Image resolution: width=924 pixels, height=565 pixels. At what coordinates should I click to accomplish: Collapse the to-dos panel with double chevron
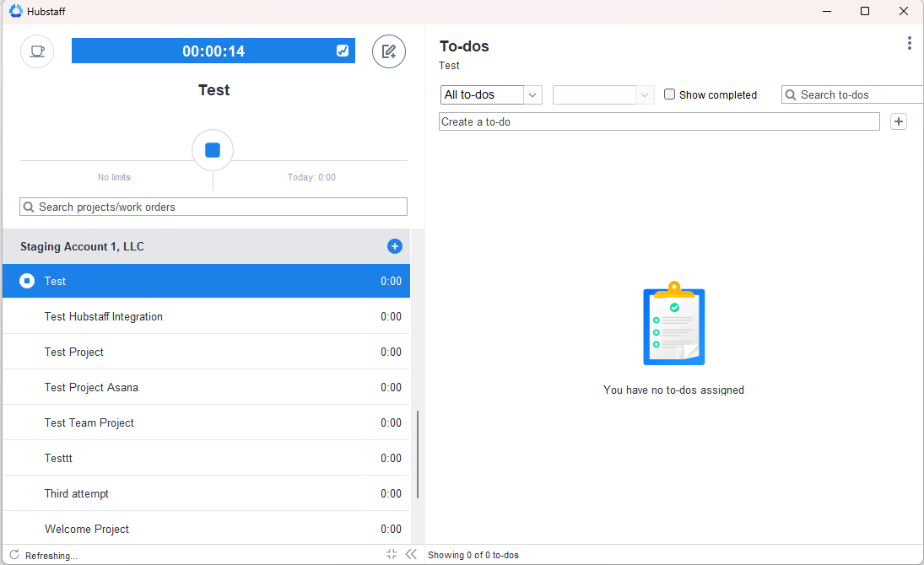(x=411, y=554)
